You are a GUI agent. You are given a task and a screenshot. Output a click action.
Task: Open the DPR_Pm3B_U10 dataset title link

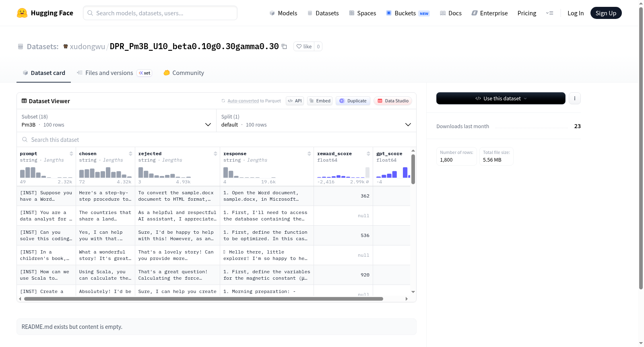tap(194, 46)
